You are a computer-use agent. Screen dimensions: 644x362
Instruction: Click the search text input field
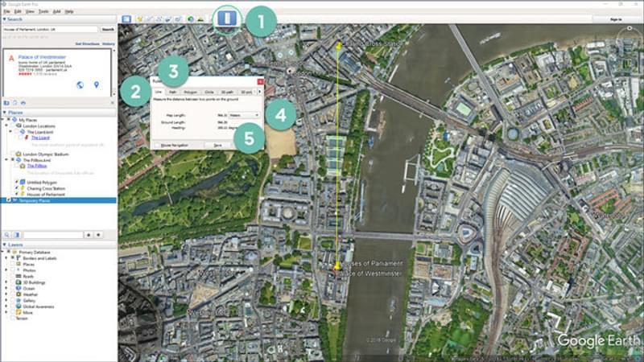[x=50, y=29]
